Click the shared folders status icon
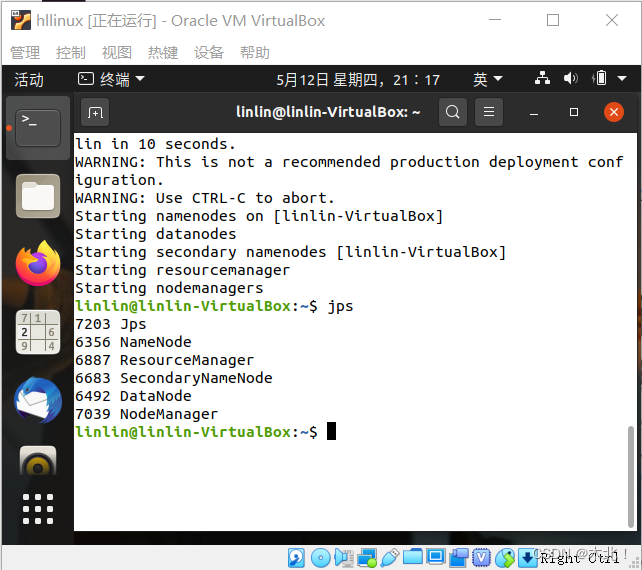 point(413,557)
